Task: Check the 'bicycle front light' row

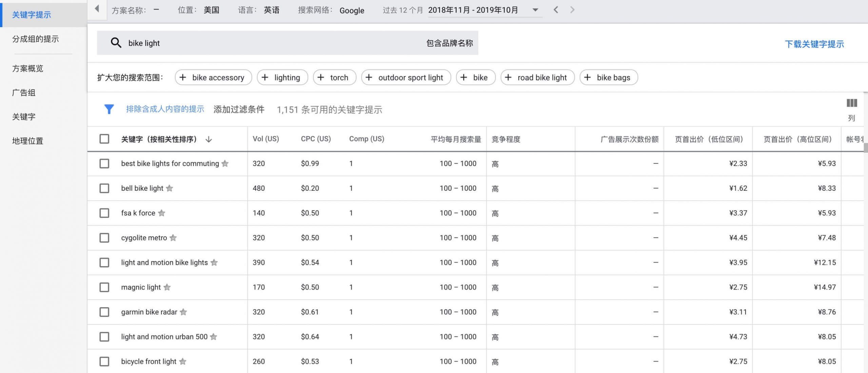Action: (x=104, y=362)
